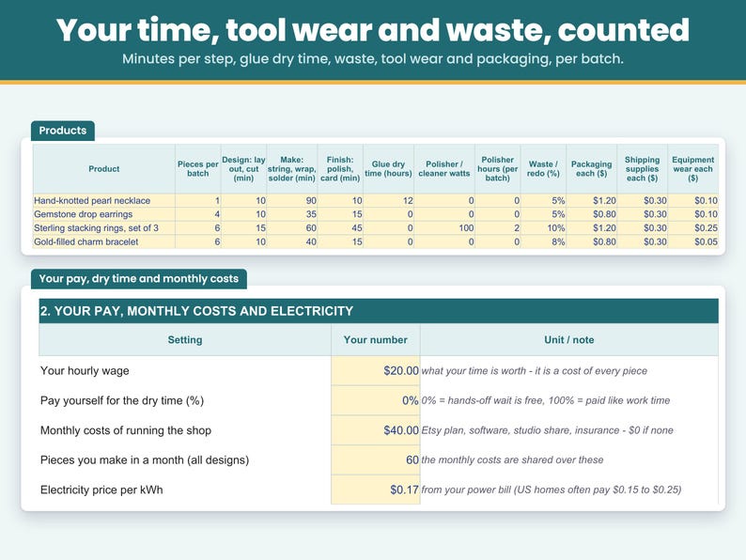746x560 pixels.
Task: Click the 'Make: string, wrap, solder (min)' header
Action: 292,169
